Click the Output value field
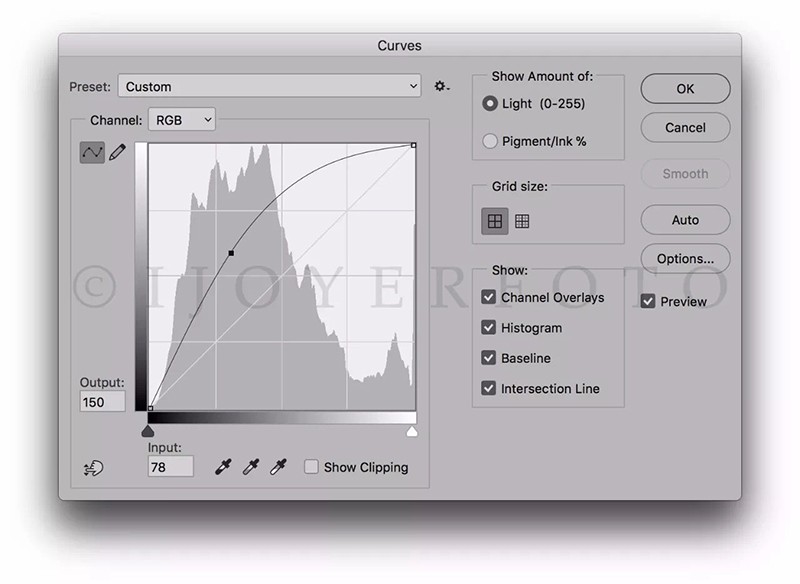800x584 pixels. 102,402
